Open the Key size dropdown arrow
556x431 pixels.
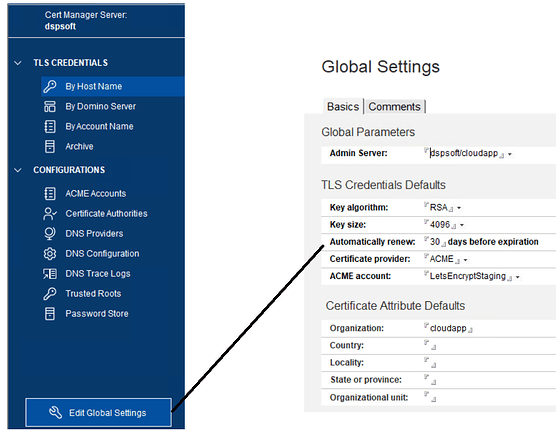click(462, 225)
